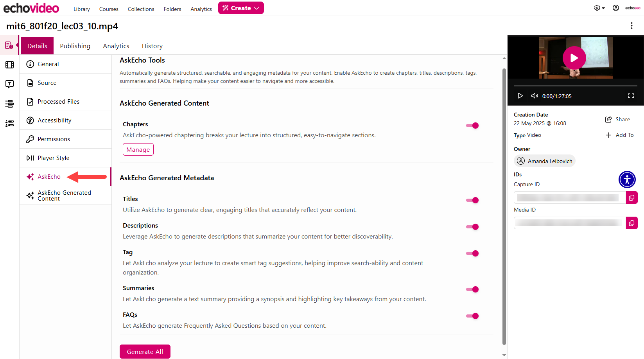Enter fullscreen in video player

click(631, 96)
